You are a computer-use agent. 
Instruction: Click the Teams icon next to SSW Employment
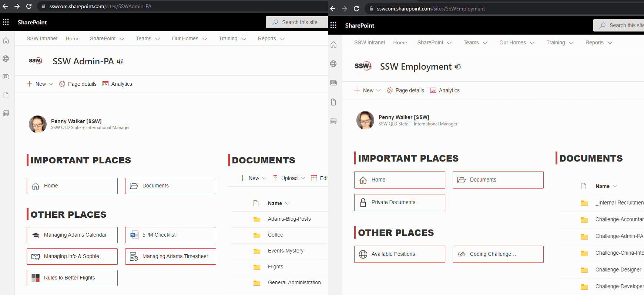pyautogui.click(x=458, y=67)
